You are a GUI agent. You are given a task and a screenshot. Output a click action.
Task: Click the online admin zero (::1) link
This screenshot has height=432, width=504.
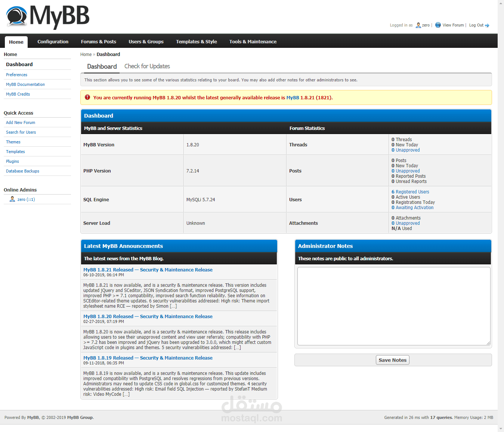coord(26,199)
